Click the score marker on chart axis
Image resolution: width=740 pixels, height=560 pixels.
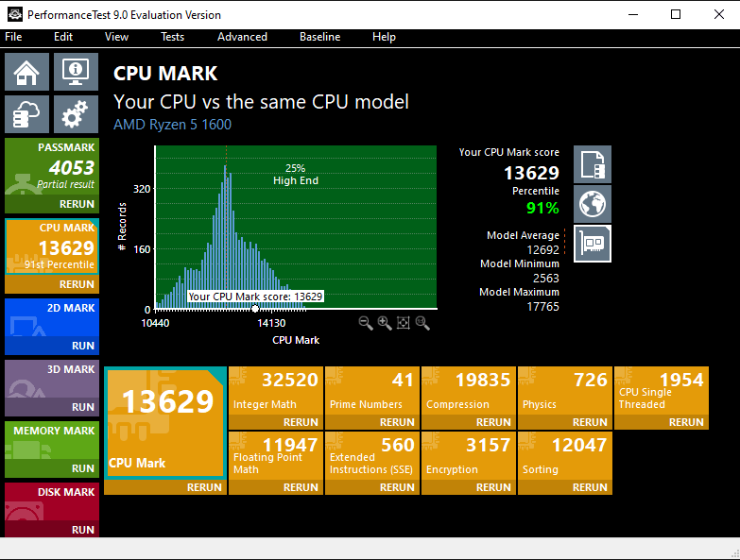pyautogui.click(x=255, y=309)
